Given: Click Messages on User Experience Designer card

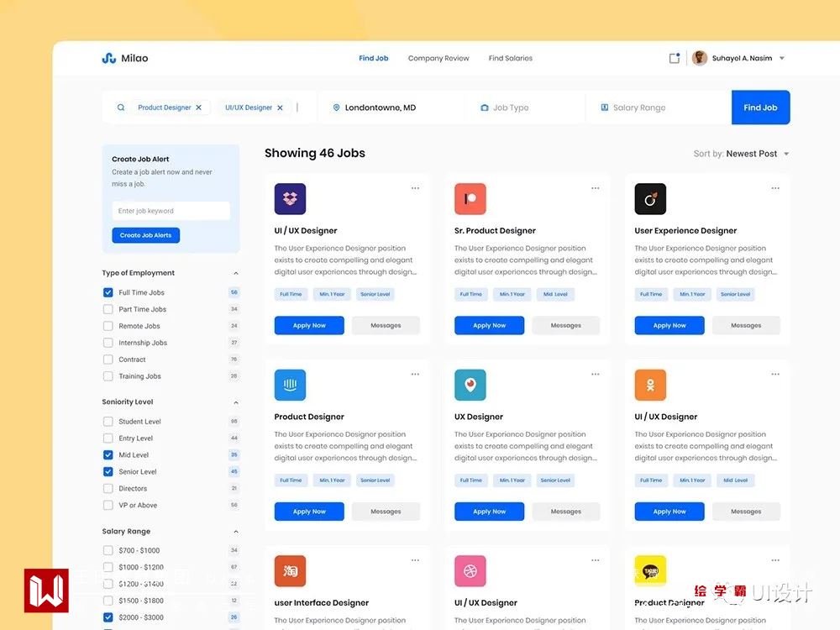Looking at the screenshot, I should pos(746,325).
